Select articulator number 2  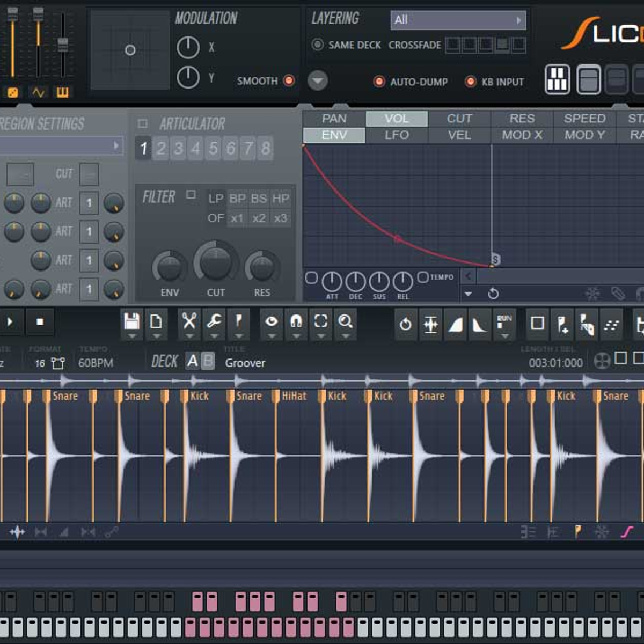160,148
